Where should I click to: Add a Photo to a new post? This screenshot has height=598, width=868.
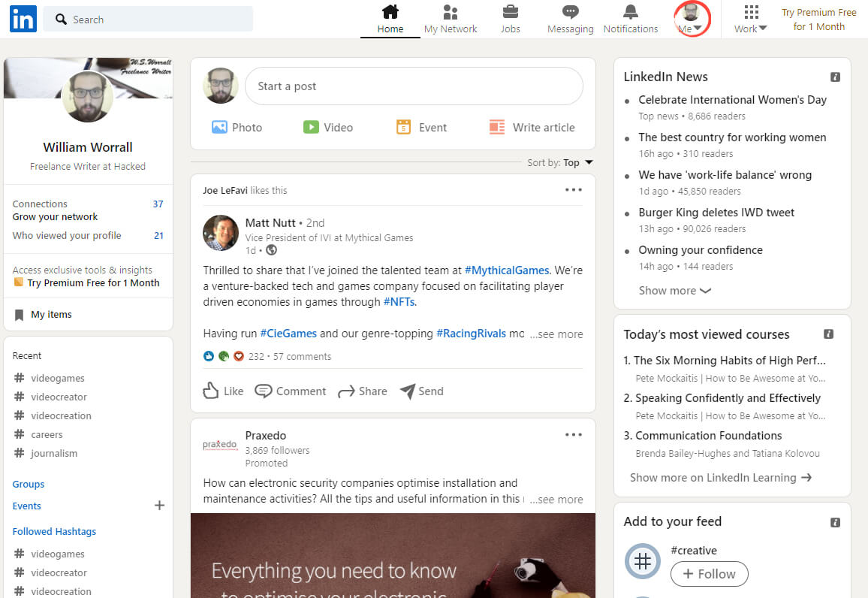[x=237, y=128]
